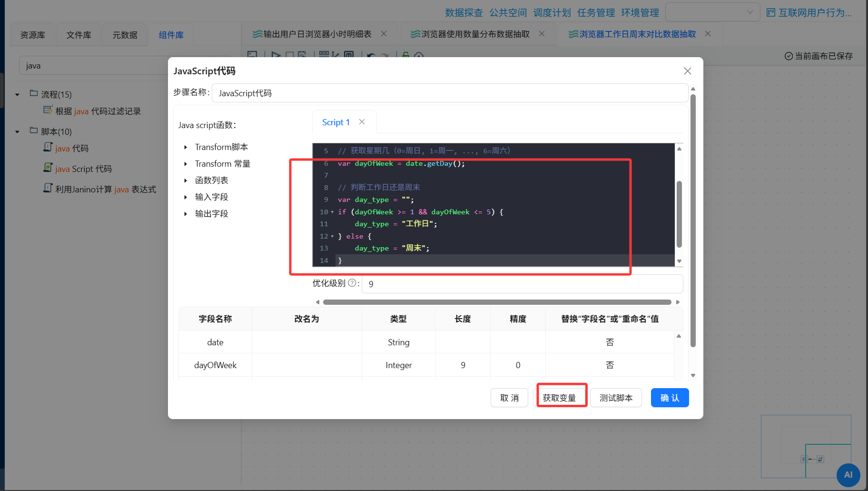This screenshot has width=868, height=491.
Task: Expand the 函数列表 node
Action: [x=186, y=180]
